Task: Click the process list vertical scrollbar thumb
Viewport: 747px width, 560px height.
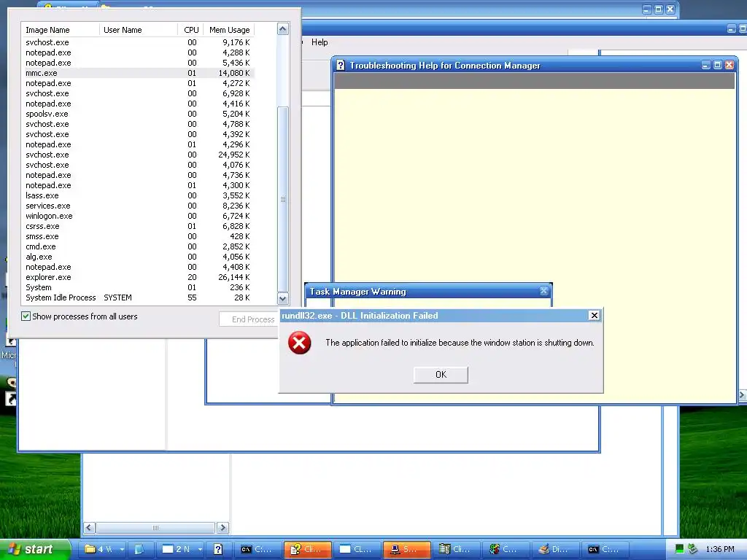Action: (x=282, y=199)
